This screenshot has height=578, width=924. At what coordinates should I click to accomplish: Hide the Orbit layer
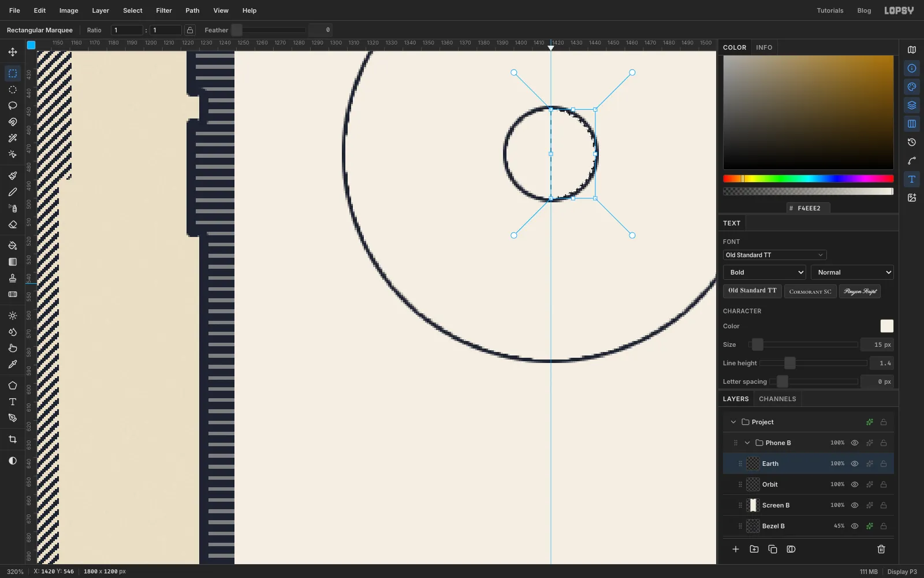[855, 484]
